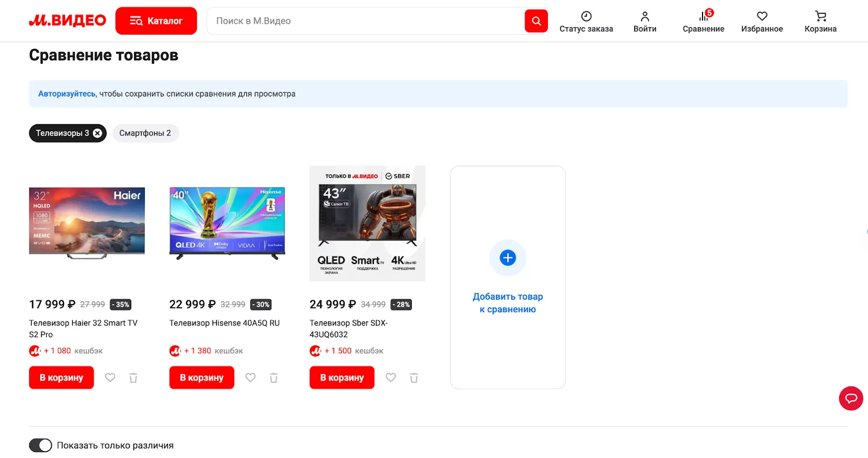This screenshot has width=868, height=458.
Task: Add Haier TV to cart
Action: 61,378
